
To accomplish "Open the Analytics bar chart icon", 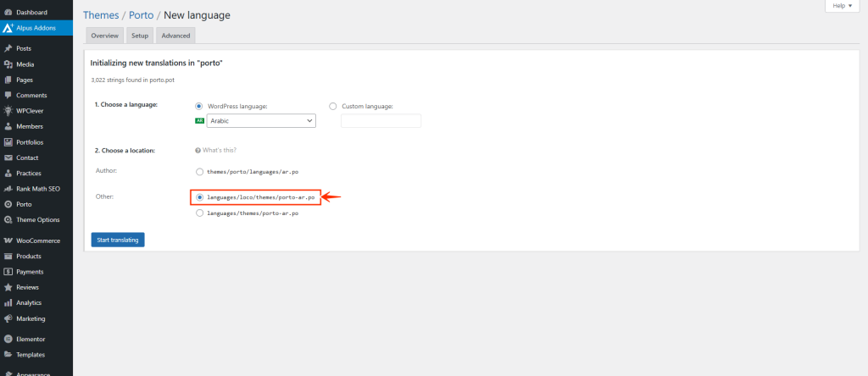I will click(x=8, y=302).
